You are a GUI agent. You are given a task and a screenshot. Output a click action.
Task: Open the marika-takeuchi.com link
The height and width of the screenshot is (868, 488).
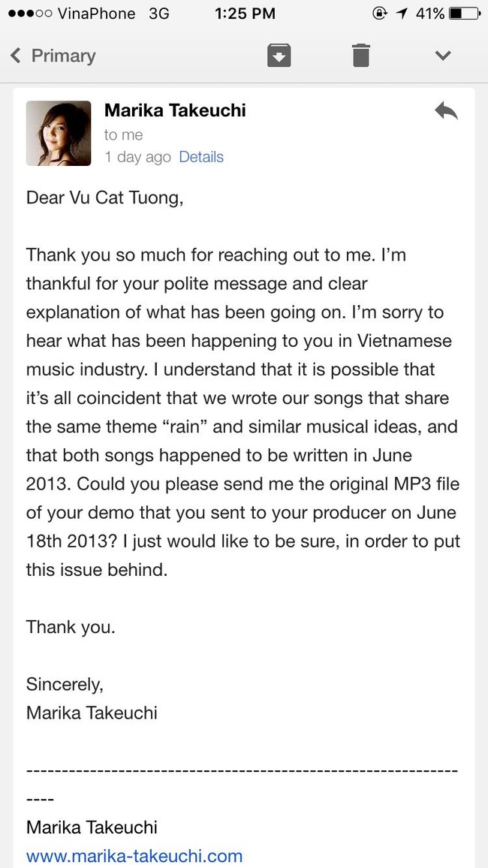[x=134, y=855]
